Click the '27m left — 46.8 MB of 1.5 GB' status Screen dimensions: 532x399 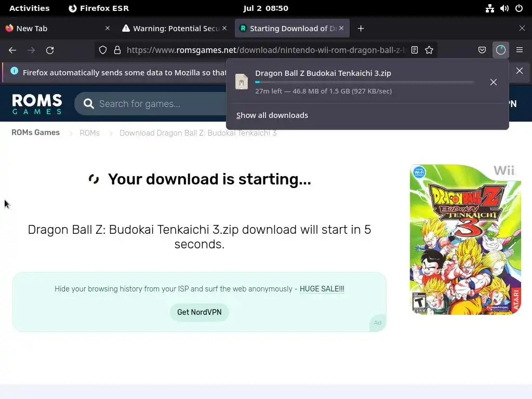click(x=323, y=91)
